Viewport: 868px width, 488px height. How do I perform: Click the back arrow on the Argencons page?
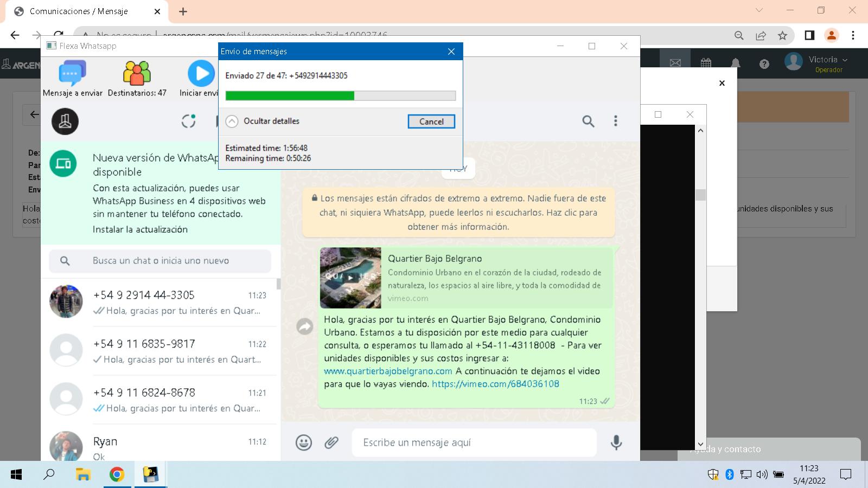point(34,114)
